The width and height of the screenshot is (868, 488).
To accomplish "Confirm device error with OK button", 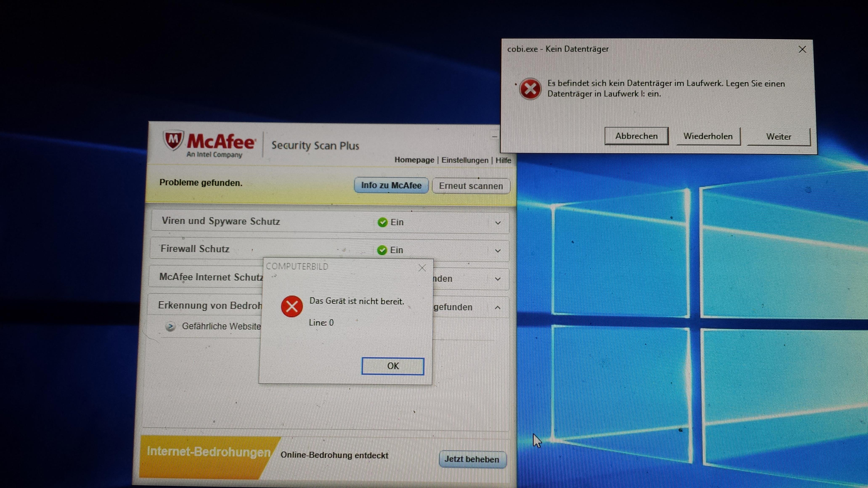I will point(392,366).
